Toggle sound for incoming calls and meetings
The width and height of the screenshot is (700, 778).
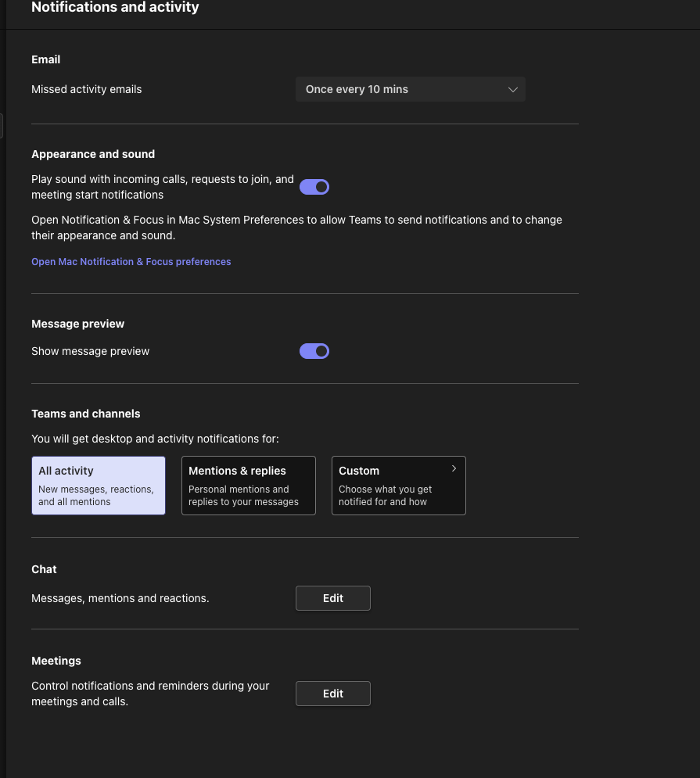pos(314,187)
